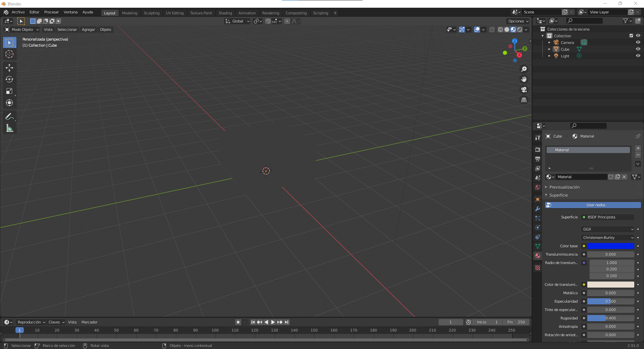Switch to the Shading workspace tab
The width and height of the screenshot is (644, 349).
click(225, 13)
